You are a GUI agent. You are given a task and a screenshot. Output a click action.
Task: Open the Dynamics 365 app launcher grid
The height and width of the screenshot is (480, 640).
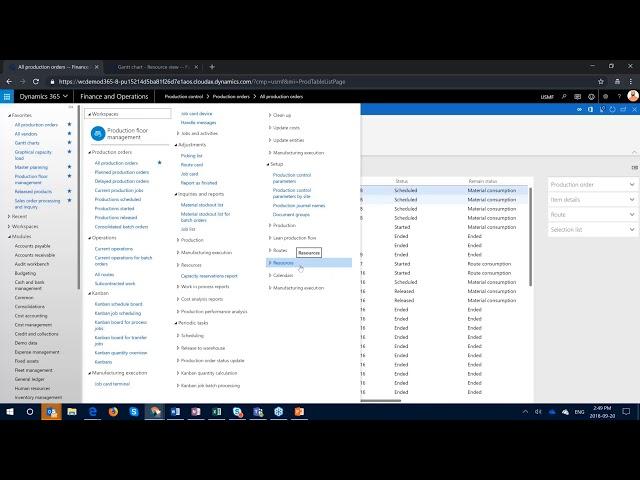click(7, 97)
